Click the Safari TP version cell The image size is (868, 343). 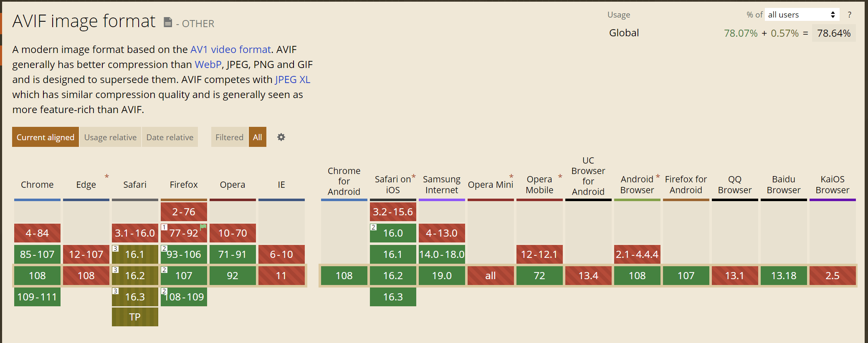click(135, 317)
